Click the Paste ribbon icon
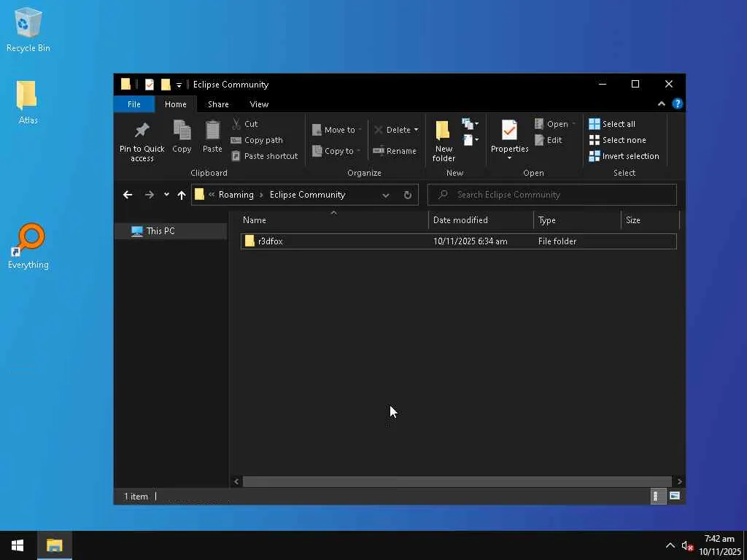The height and width of the screenshot is (560, 747). coord(212,136)
